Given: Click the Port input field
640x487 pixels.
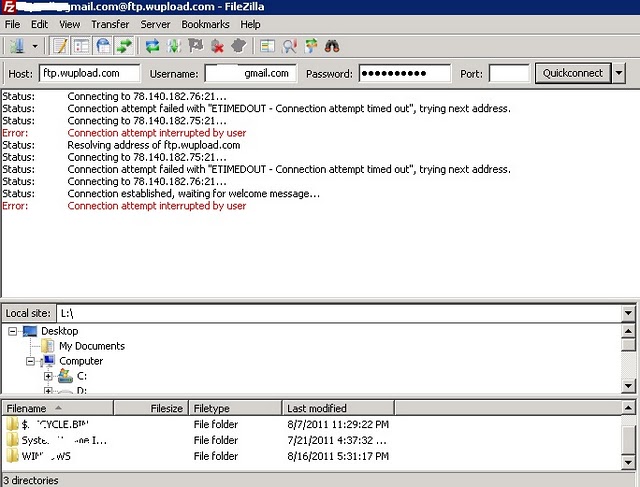Looking at the screenshot, I should click(509, 73).
